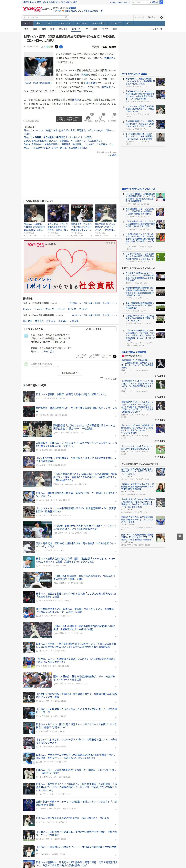React with わかりやすい icon
Screen dimensions: 186x868
tap(100, 118)
